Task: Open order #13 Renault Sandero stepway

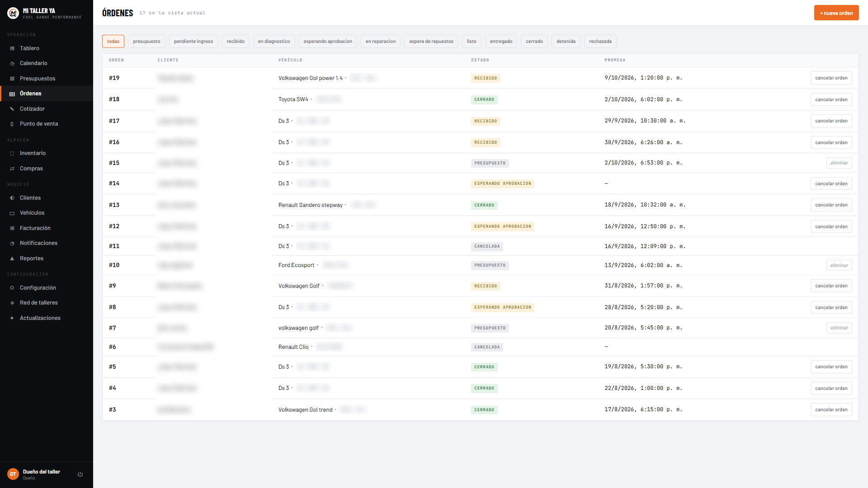Action: click(480, 205)
